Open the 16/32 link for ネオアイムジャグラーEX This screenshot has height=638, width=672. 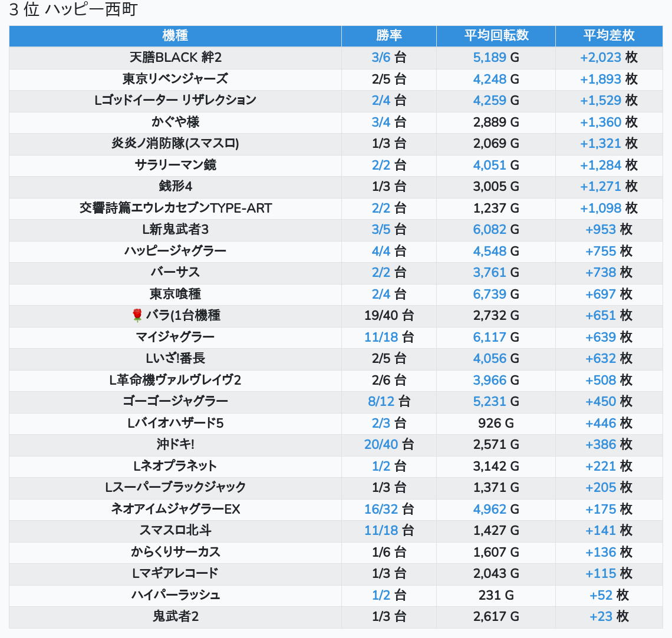381,509
